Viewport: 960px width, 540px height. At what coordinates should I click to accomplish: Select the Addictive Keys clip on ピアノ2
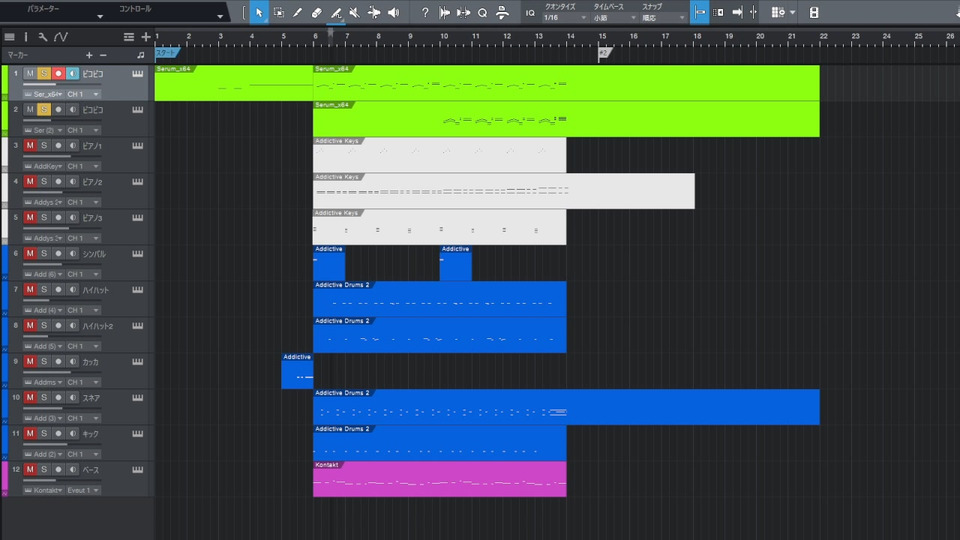pos(504,191)
